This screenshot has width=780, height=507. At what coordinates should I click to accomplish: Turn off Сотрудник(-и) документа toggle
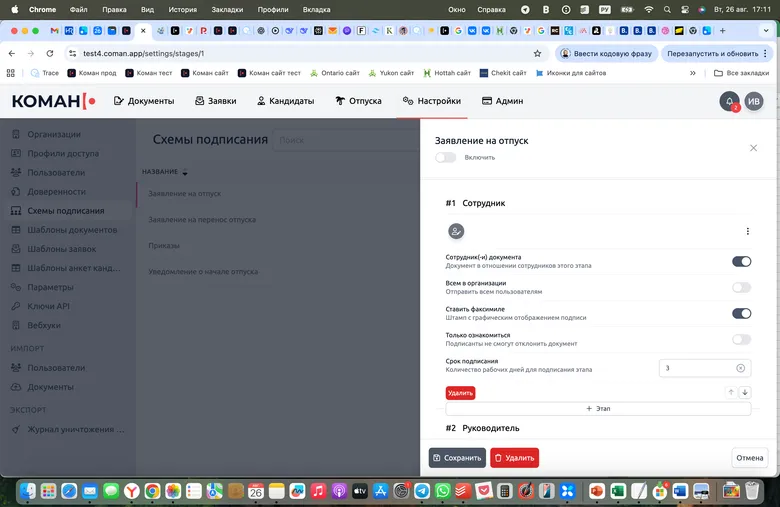[741, 262]
